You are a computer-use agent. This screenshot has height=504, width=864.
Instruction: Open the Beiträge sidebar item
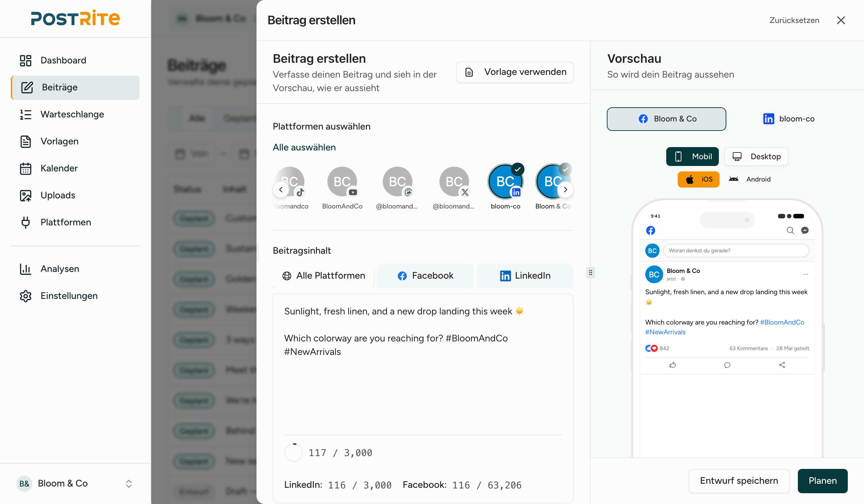pyautogui.click(x=75, y=87)
